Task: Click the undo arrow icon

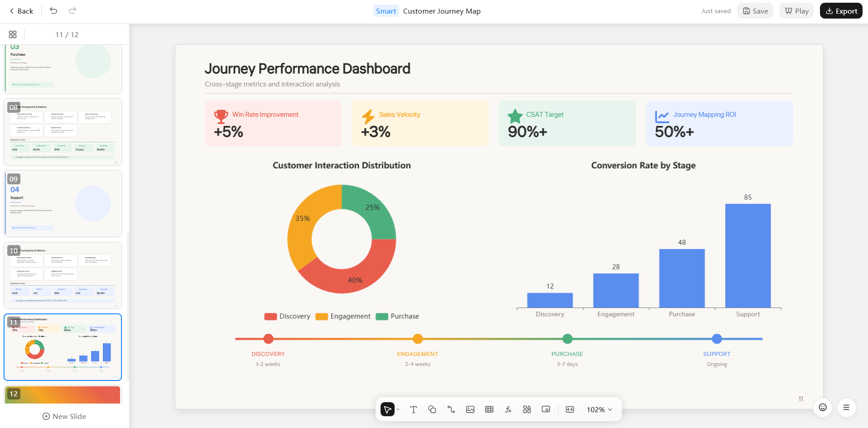Action: point(53,11)
